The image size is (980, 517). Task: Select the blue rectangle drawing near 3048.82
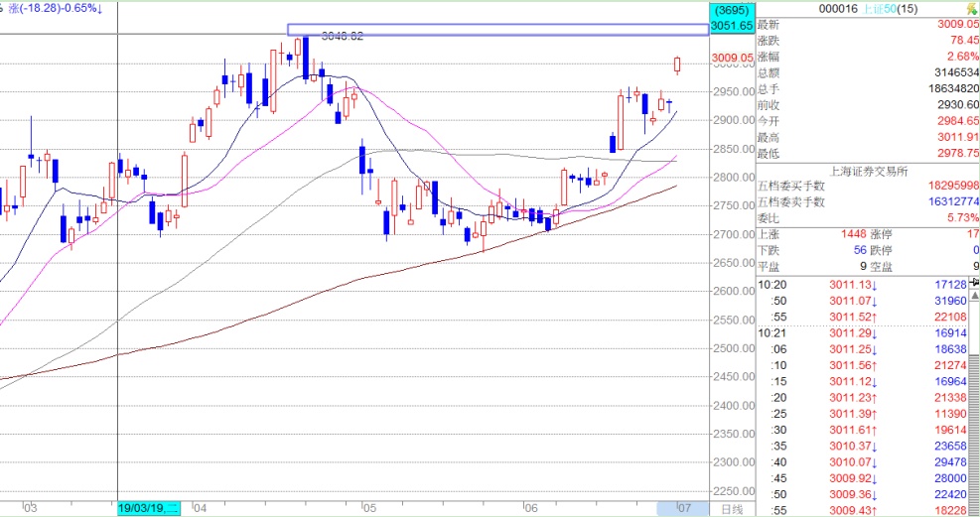pos(498,30)
